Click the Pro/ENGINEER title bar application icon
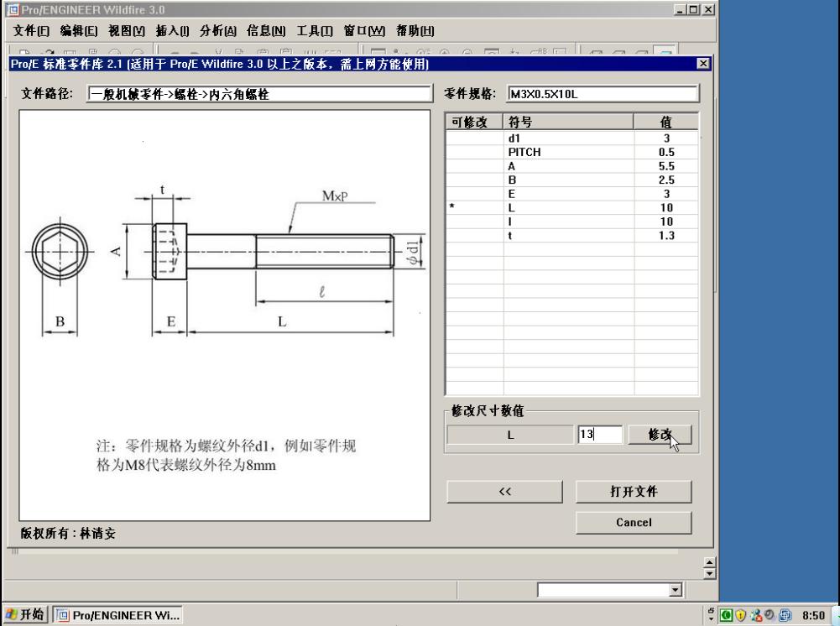This screenshot has height=626, width=840. tap(12, 9)
